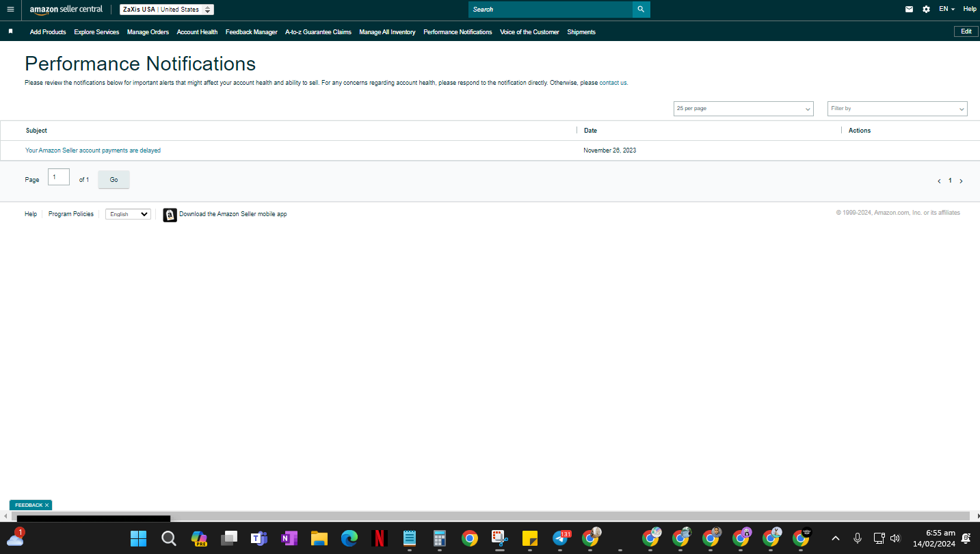The image size is (980, 554).
Task: Open Netflix from the taskbar
Action: 380,539
